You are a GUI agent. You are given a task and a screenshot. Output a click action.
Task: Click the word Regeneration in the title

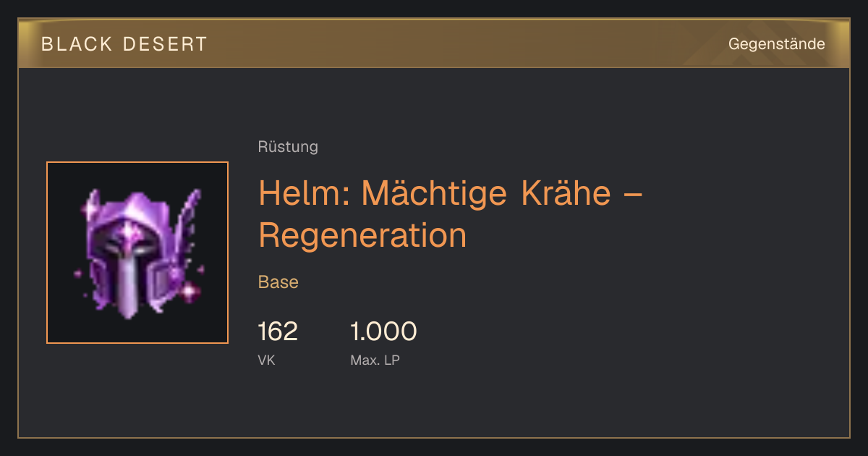[362, 235]
